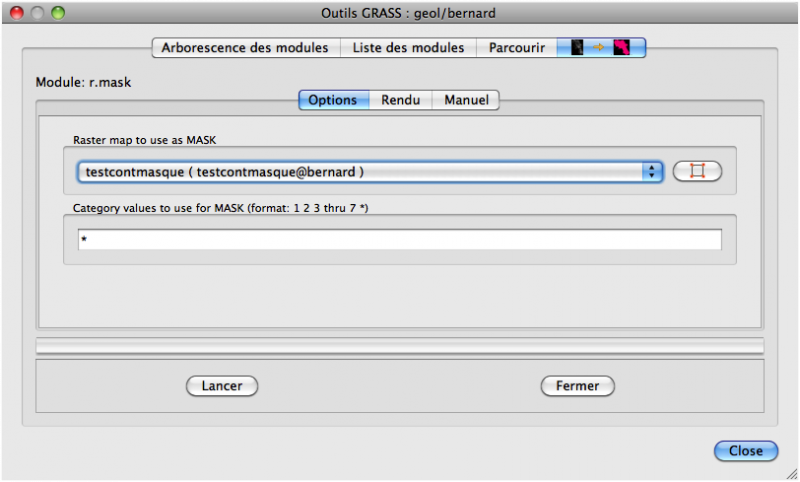The image size is (800, 482).
Task: Select the Options tab
Action: 333,100
